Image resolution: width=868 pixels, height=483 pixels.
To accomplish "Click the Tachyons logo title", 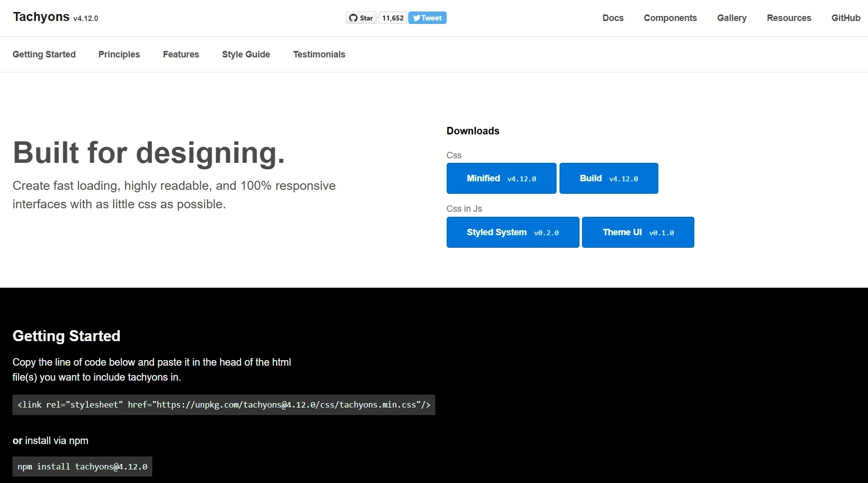I will point(41,17).
